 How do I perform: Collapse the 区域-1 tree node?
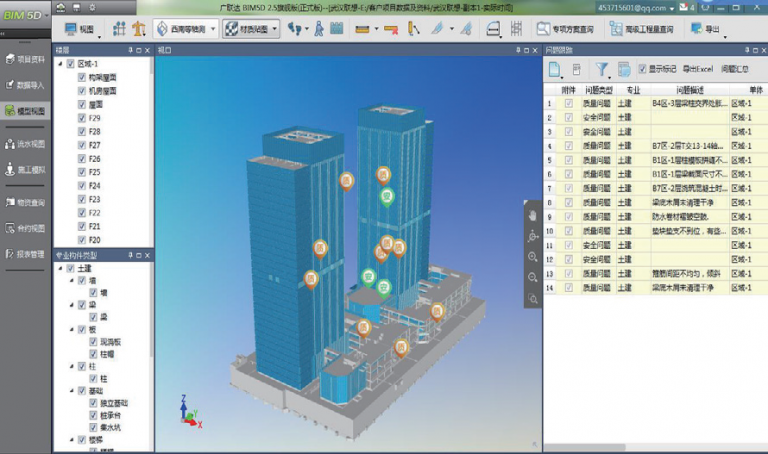pos(59,63)
